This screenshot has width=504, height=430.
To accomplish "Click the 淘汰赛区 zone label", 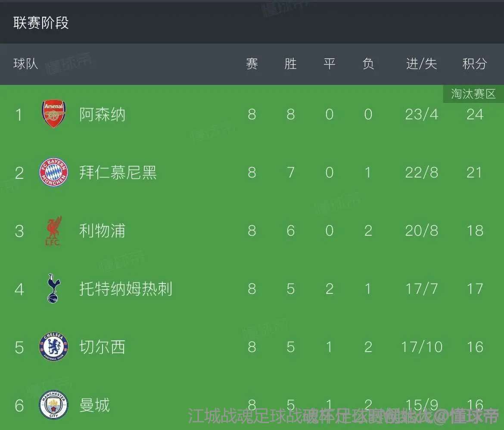I will click(473, 93).
